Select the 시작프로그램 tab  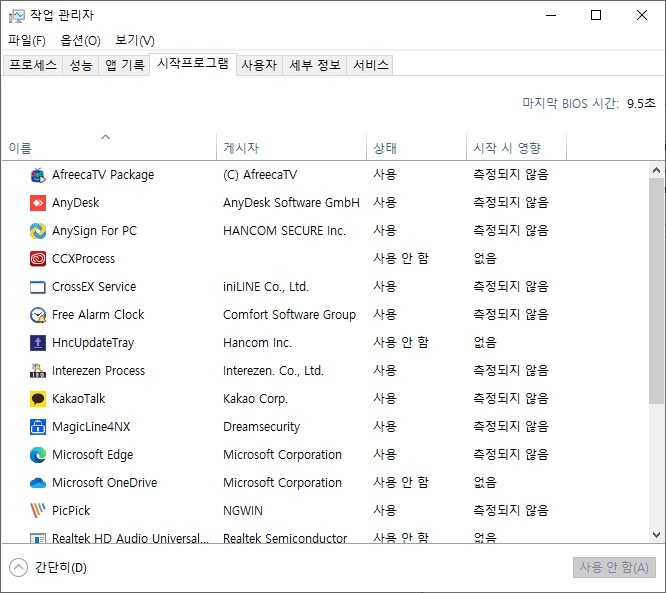coord(193,64)
